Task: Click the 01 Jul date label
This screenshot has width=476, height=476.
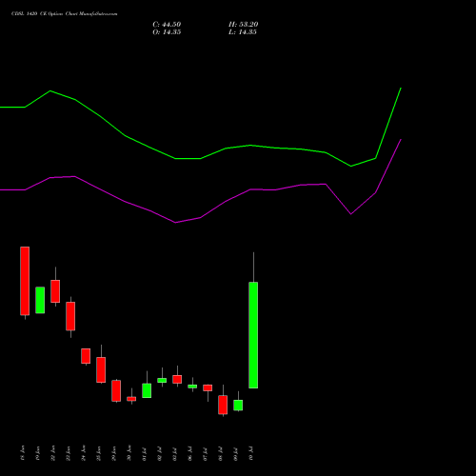Action: 145,453
